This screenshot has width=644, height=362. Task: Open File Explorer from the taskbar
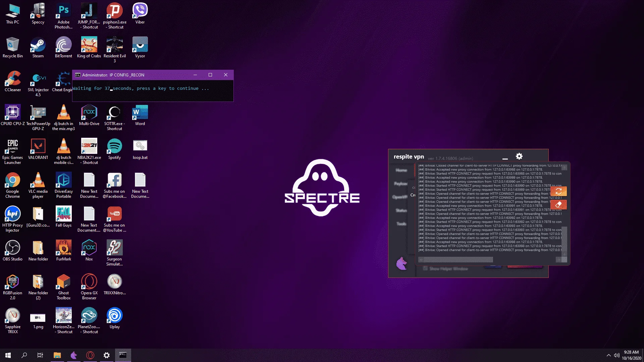coord(57,355)
